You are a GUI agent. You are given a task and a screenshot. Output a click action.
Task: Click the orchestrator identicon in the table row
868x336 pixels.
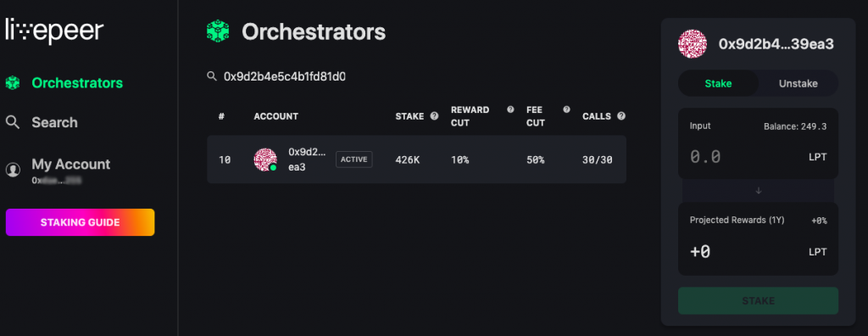[265, 160]
